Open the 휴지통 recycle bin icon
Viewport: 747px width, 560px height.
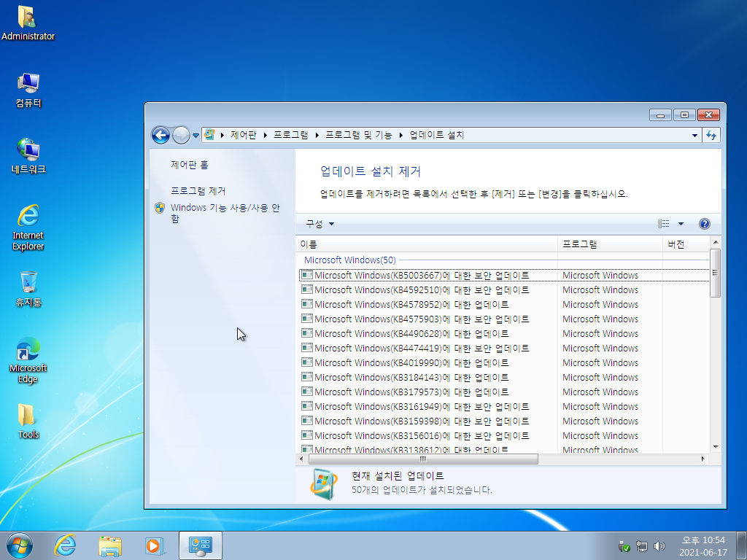[28, 289]
